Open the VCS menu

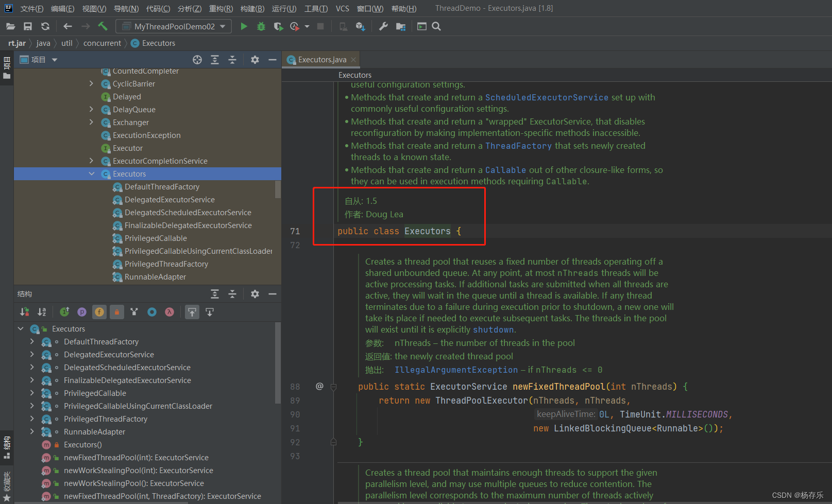click(342, 9)
